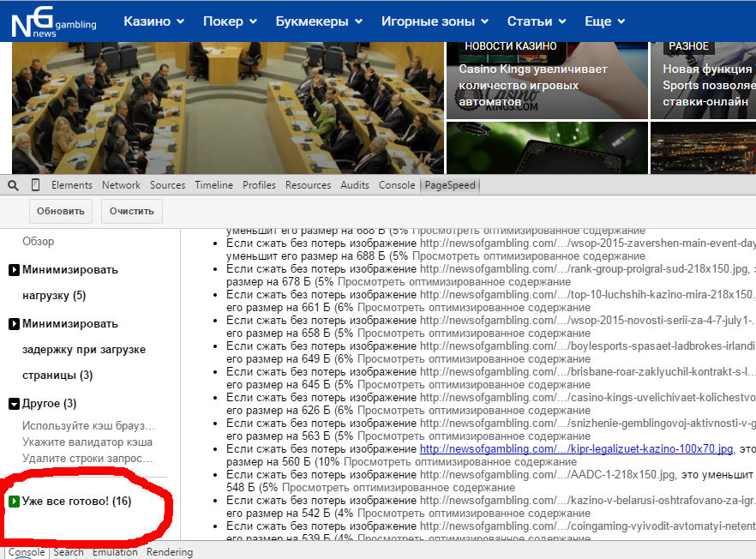Collapse the Другое (3) section
The height and width of the screenshot is (559, 756).
point(15,403)
